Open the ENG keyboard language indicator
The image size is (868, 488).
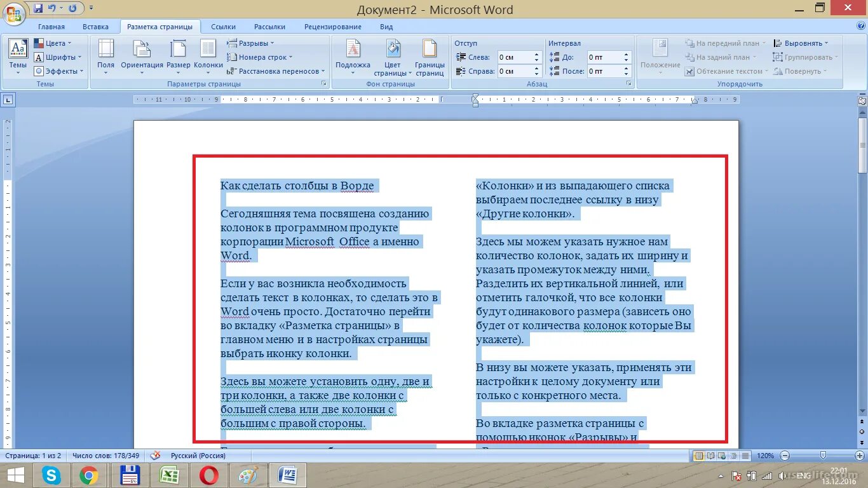804,475
